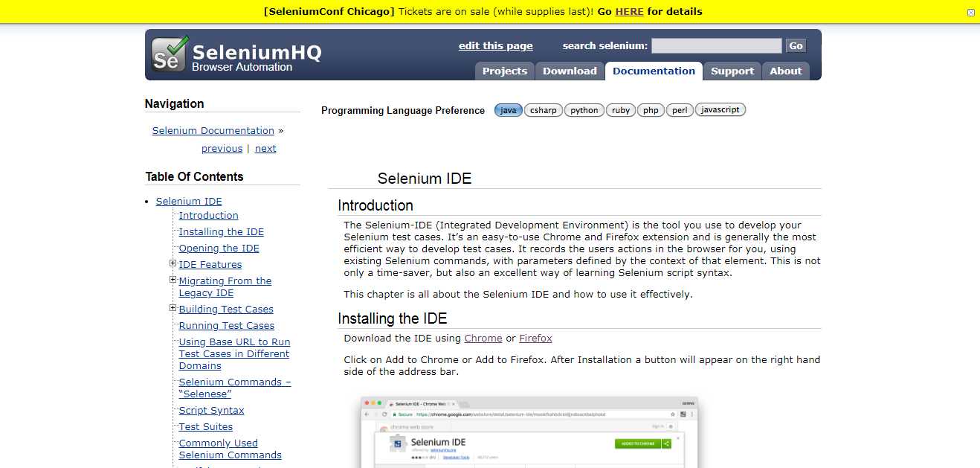This screenshot has width=980, height=468.
Task: Open Selenium Documentation navigation link
Action: pyautogui.click(x=213, y=130)
